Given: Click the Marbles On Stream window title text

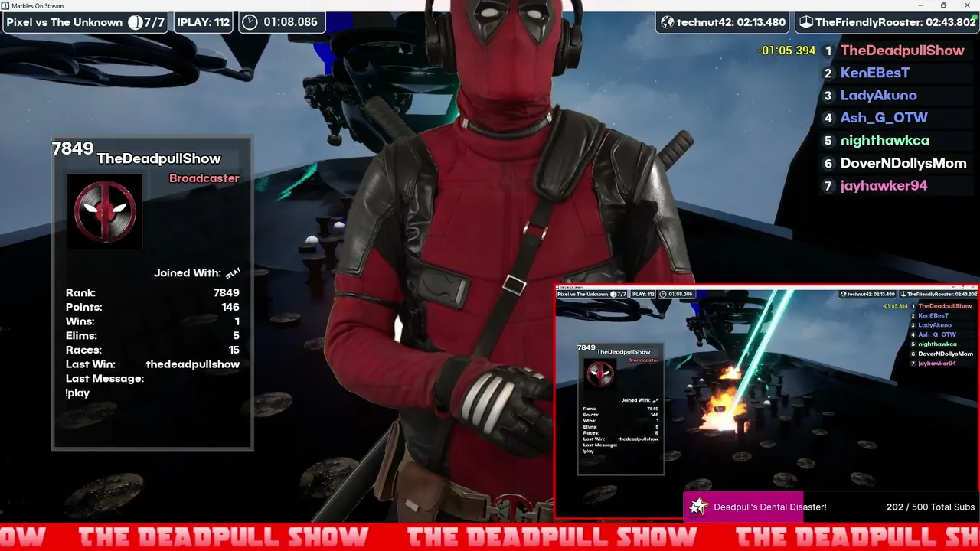Looking at the screenshot, I should pos(38,6).
